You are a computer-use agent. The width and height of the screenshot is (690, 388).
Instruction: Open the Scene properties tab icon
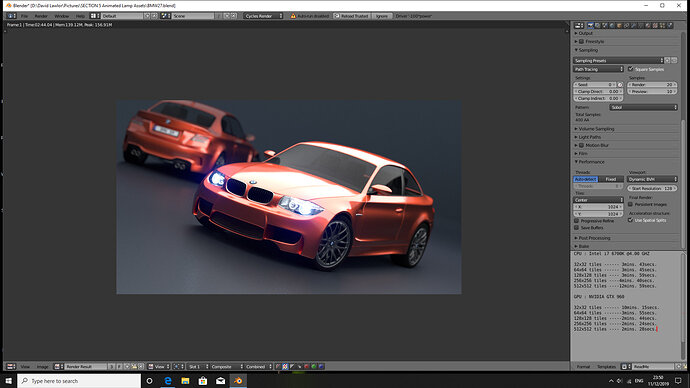[x=605, y=26]
